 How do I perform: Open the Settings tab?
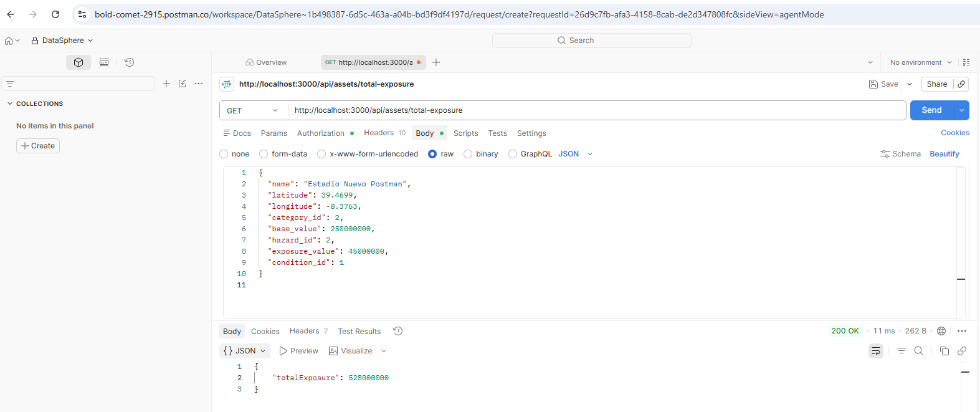(531, 133)
